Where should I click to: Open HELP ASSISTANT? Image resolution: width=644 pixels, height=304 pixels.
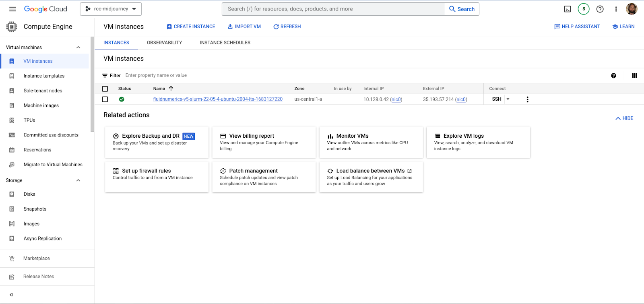[x=577, y=27]
